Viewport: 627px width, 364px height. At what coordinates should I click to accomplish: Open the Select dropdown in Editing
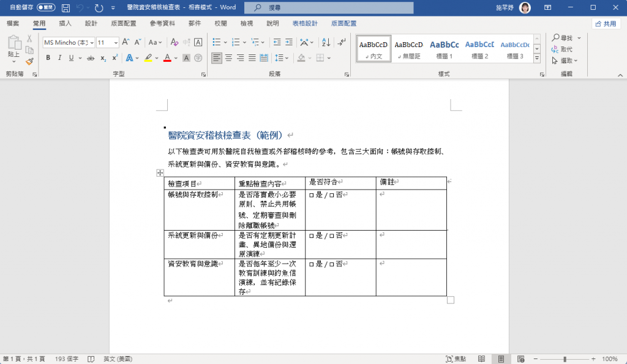pyautogui.click(x=565, y=61)
